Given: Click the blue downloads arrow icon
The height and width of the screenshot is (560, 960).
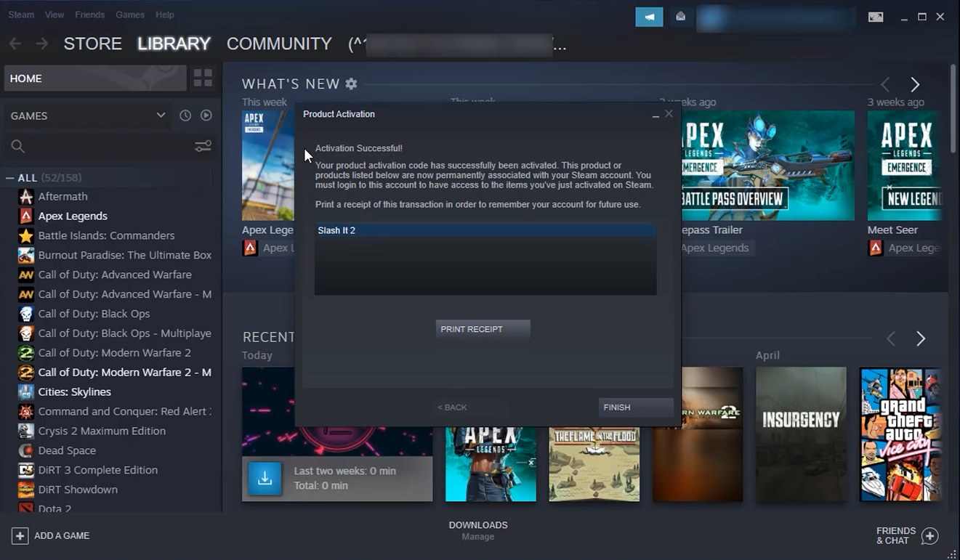Looking at the screenshot, I should 265,479.
